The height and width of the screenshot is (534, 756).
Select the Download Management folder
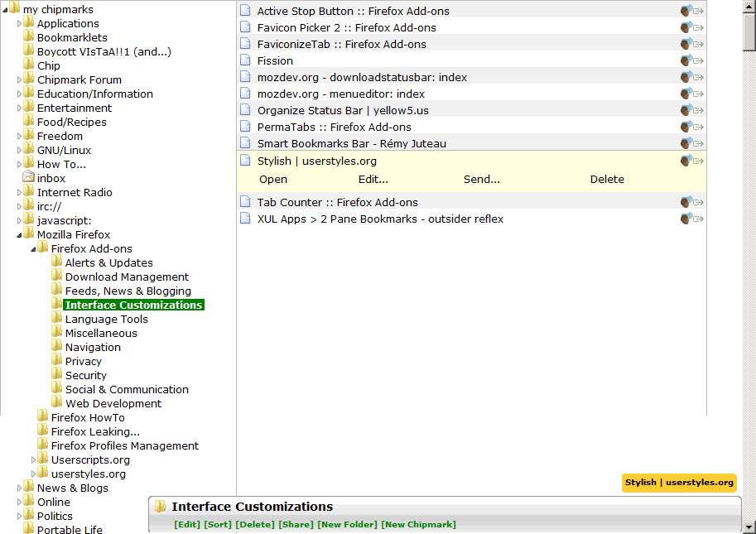click(127, 277)
